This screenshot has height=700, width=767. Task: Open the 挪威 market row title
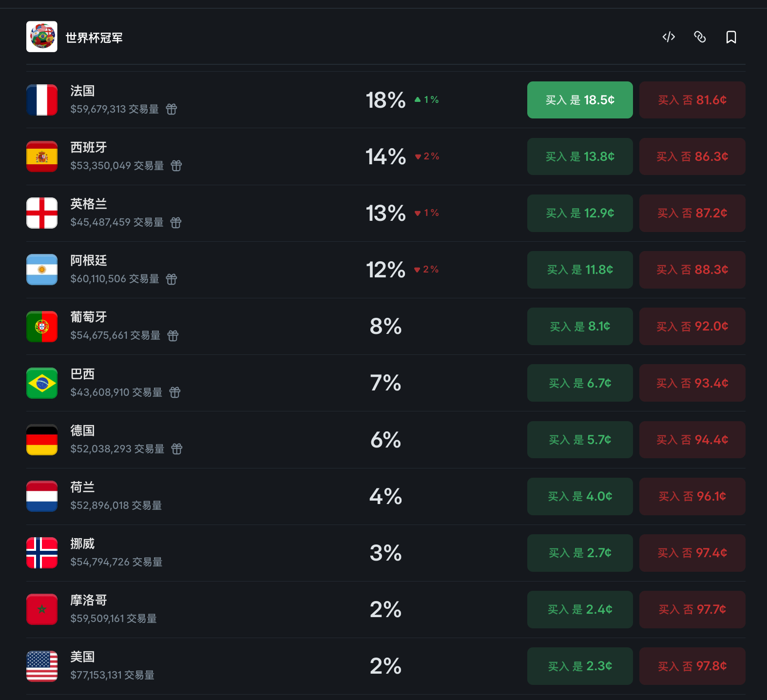pyautogui.click(x=82, y=544)
